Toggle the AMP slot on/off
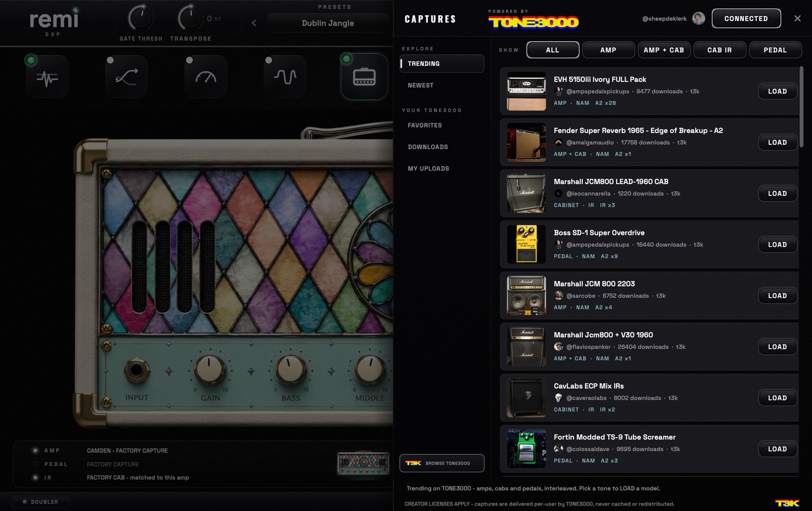Image resolution: width=812 pixels, height=511 pixels. click(x=35, y=450)
